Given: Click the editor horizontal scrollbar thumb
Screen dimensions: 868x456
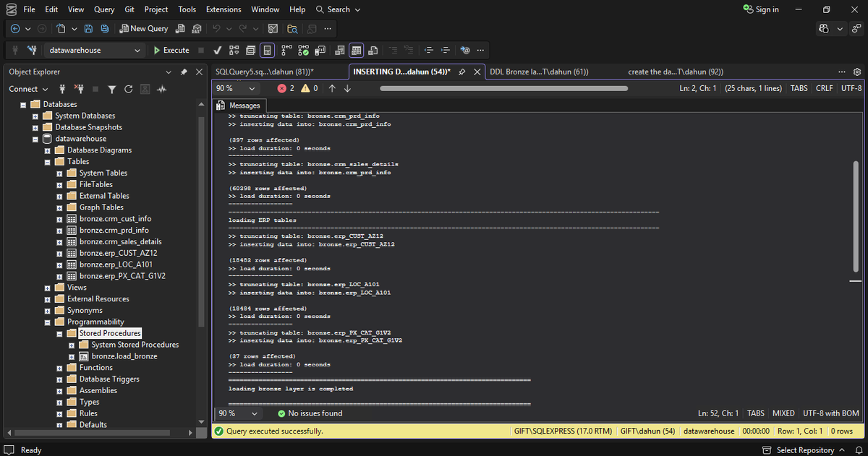Looking at the screenshot, I should [503, 88].
